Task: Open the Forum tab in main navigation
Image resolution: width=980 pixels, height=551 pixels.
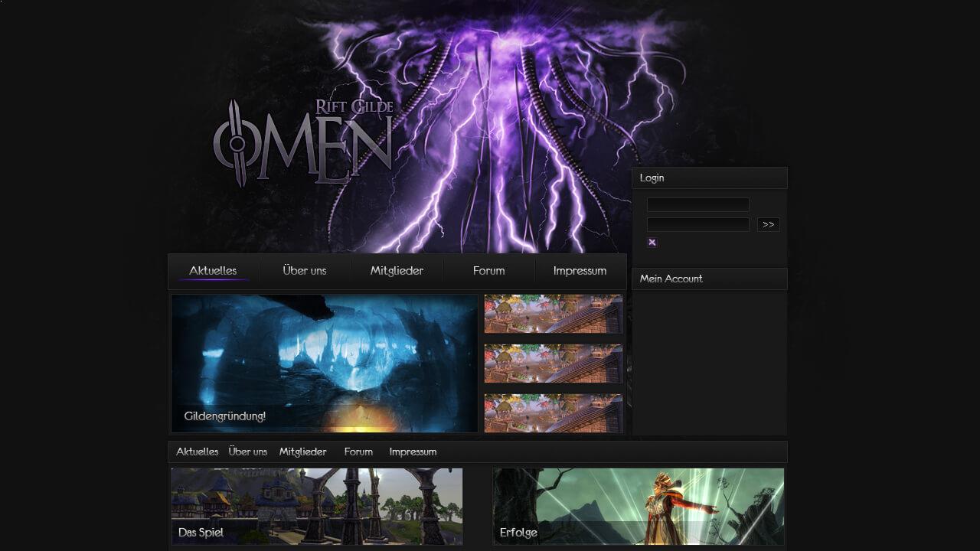Action: (x=488, y=271)
